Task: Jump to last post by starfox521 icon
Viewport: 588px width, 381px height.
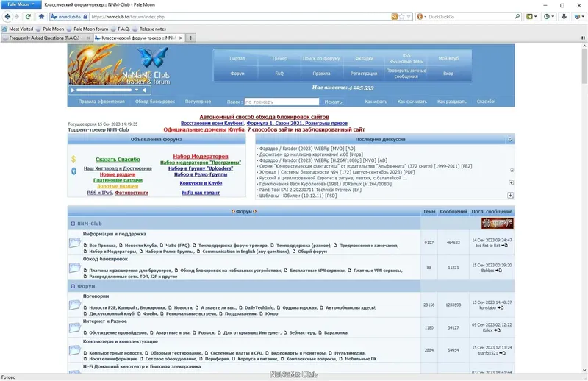Action: click(x=503, y=353)
